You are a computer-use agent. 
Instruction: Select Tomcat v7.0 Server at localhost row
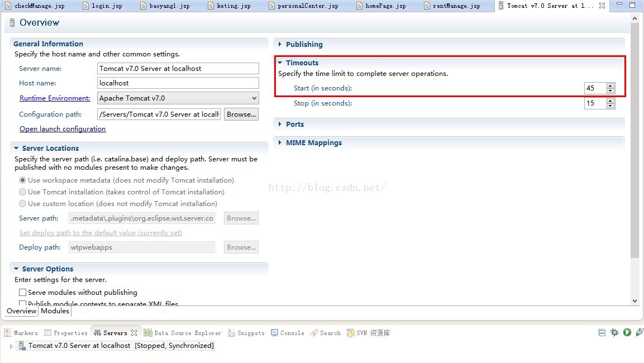pos(117,346)
